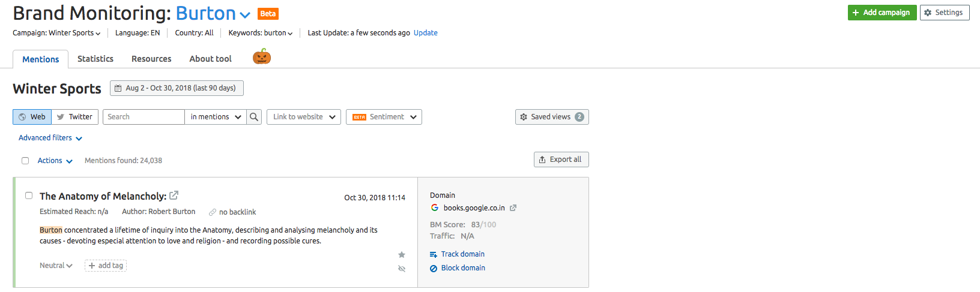Open the Statistics tab

95,59
